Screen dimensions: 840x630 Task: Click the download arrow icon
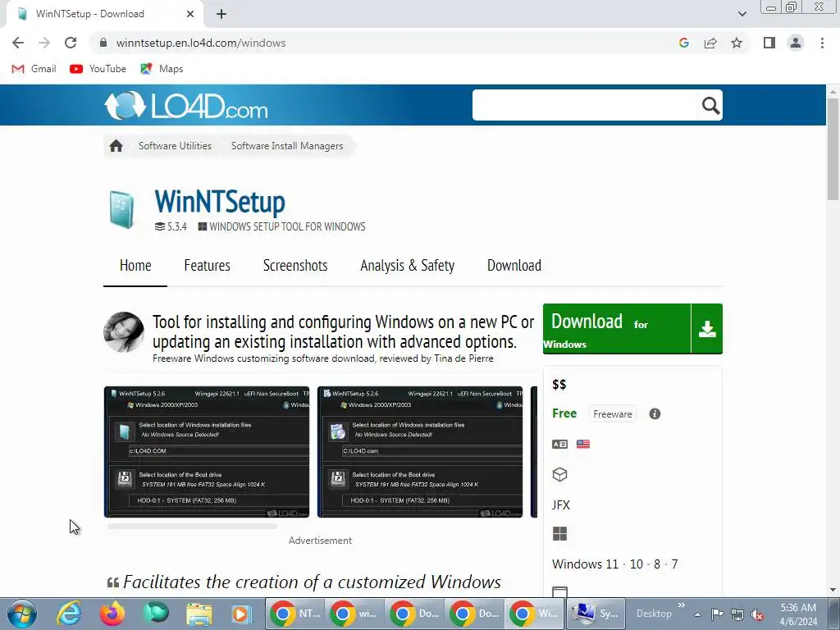pos(707,329)
